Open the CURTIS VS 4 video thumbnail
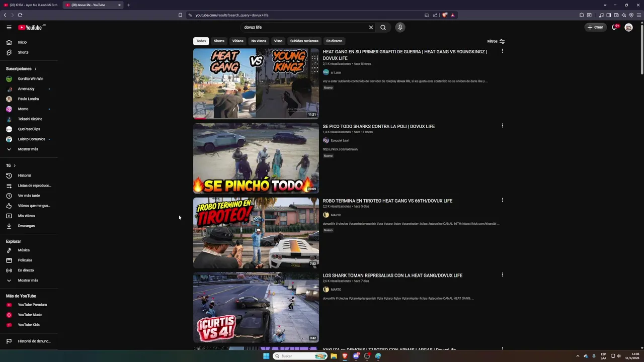This screenshot has width=644, height=362. (256, 307)
